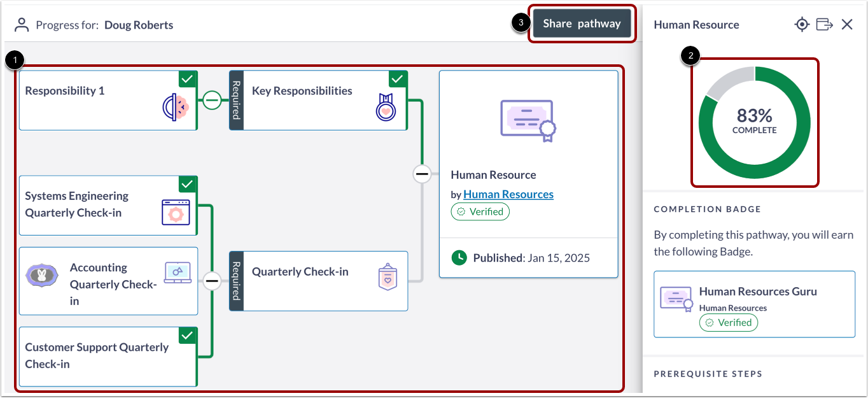Click the green checkmark on Responsibility 1
868x398 pixels.
188,80
